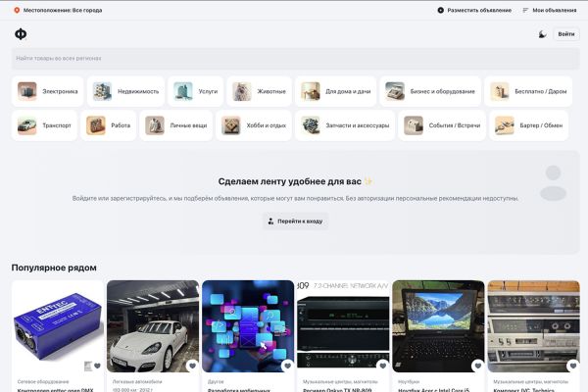This screenshot has width=588, height=392.
Task: Click the Популярное рядом heading
Action: (x=54, y=268)
